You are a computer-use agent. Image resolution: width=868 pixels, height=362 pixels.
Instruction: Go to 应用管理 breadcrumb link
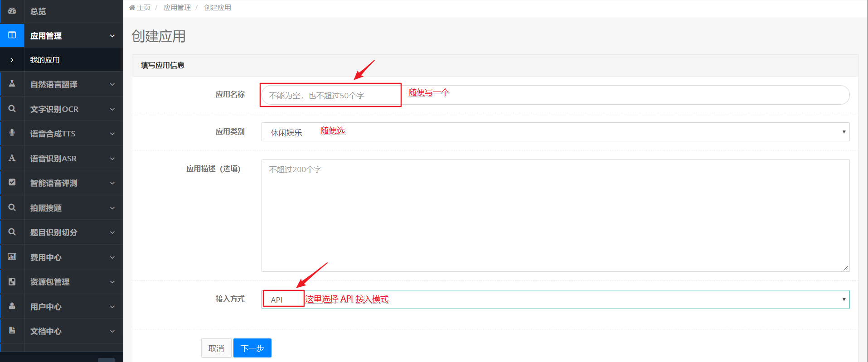tap(177, 8)
